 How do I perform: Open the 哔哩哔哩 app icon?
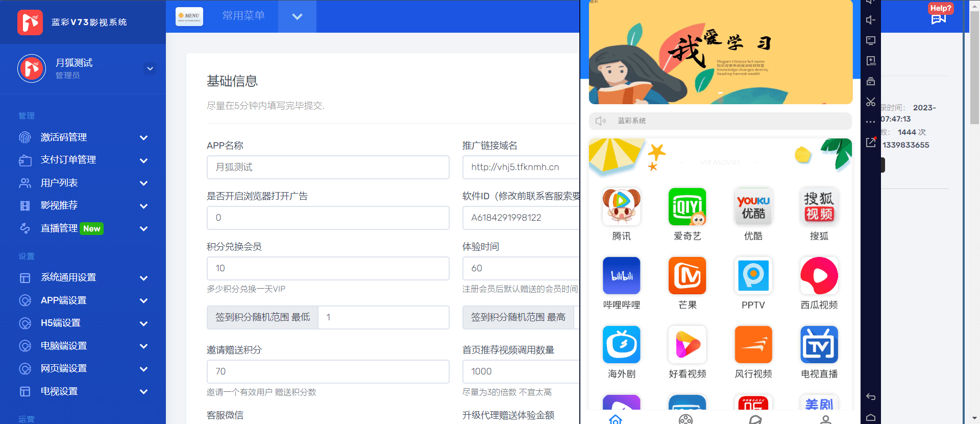(x=621, y=276)
